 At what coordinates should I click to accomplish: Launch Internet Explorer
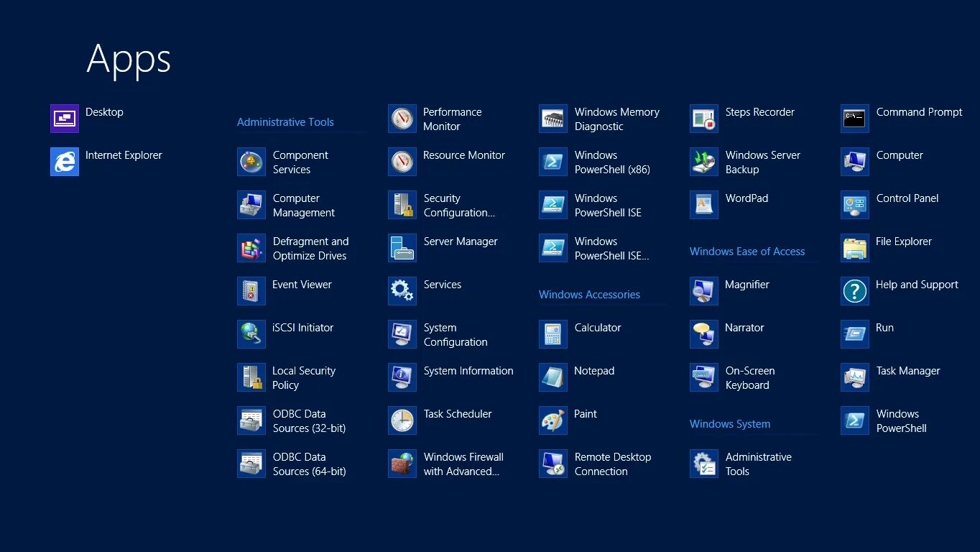(125, 155)
